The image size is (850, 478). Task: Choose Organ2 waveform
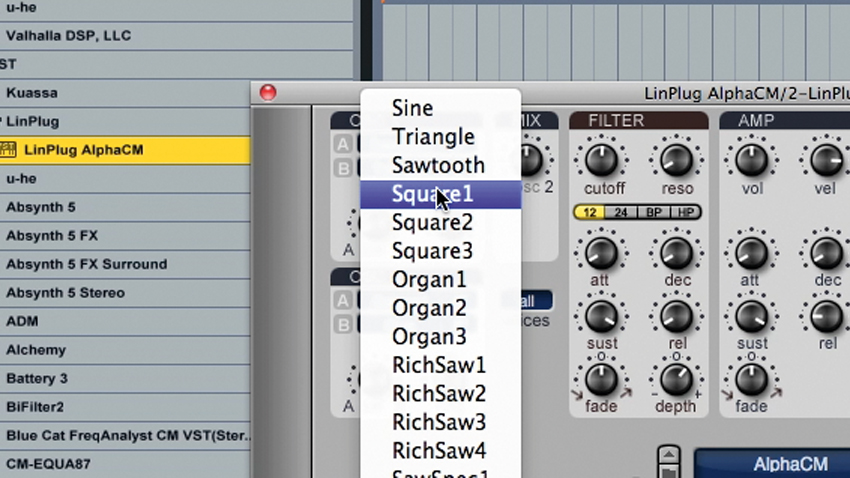440,308
